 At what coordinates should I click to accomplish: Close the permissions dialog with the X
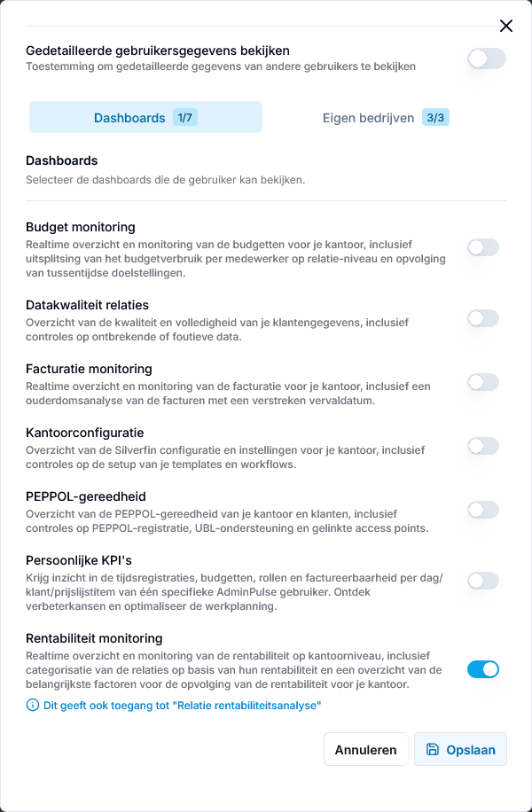(x=505, y=26)
